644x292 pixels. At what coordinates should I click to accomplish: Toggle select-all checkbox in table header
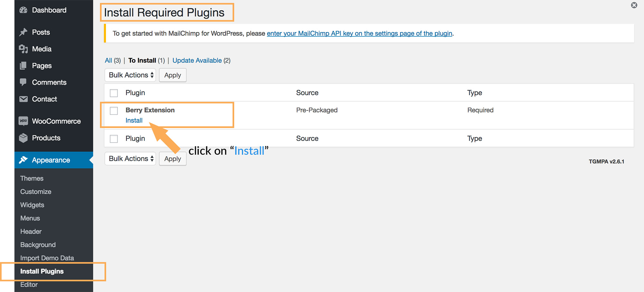(x=114, y=93)
